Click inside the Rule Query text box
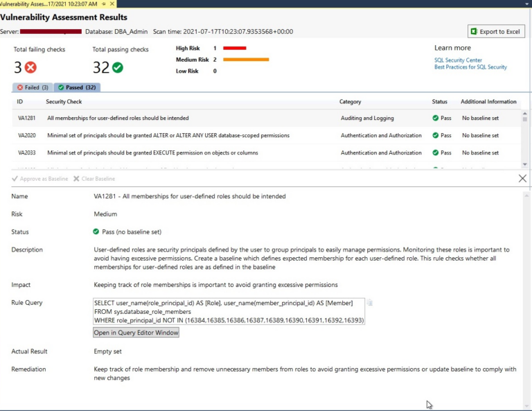Image resolution: width=532 pixels, height=411 pixels. point(229,312)
